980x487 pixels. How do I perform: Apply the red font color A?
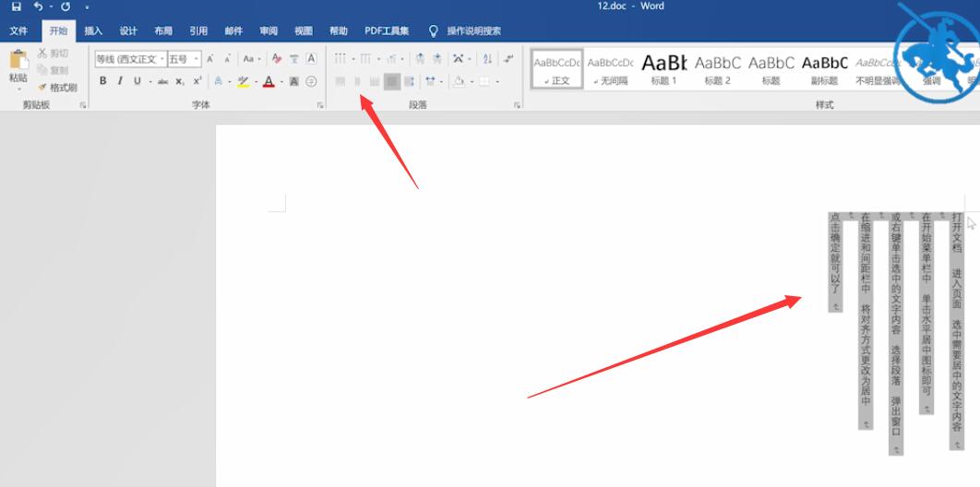tap(269, 81)
